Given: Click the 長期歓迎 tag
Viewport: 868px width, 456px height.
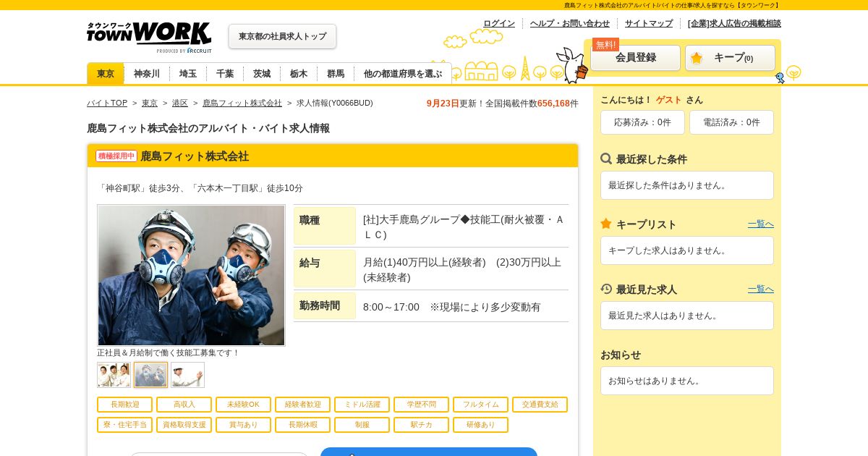Looking at the screenshot, I should pos(124,405).
